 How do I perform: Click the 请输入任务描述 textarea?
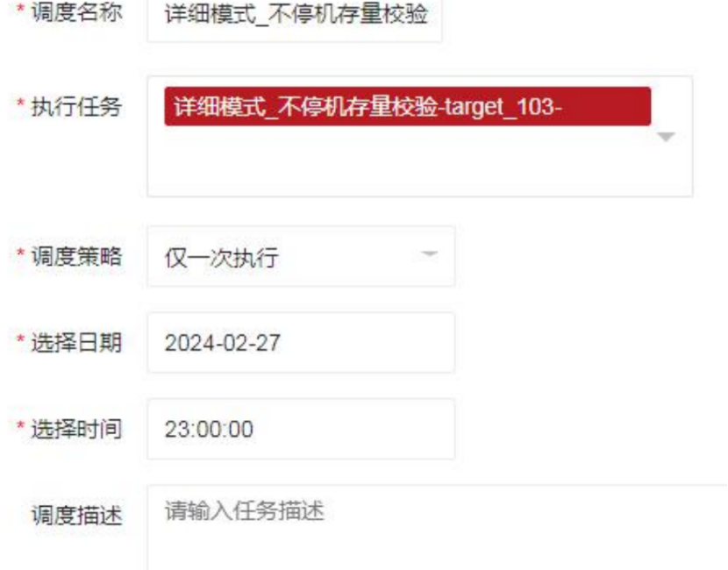pos(438,528)
